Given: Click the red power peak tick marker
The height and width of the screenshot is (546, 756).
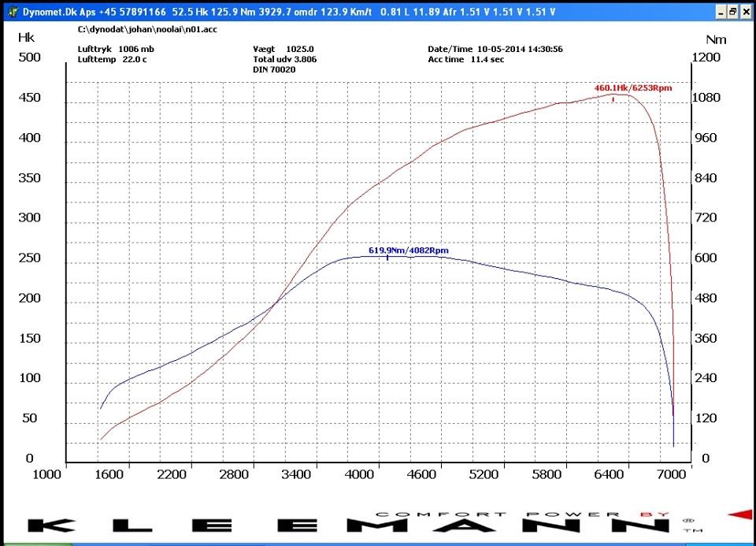Looking at the screenshot, I should click(613, 98).
